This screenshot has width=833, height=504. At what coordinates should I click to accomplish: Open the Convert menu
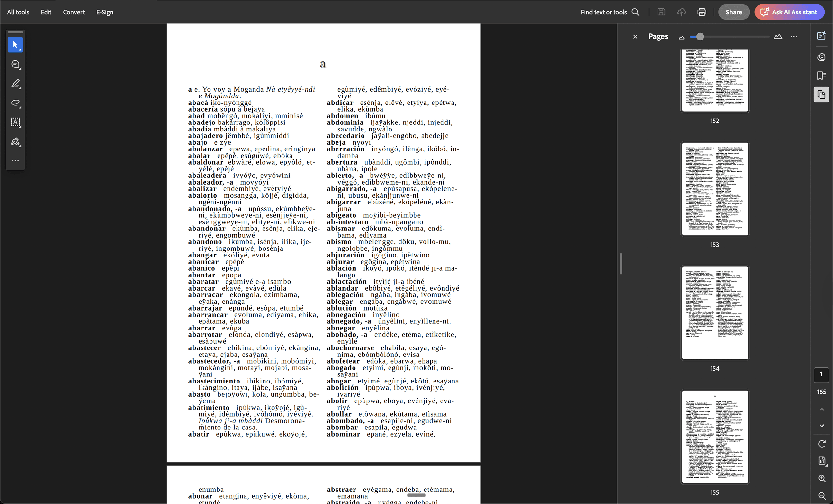pyautogui.click(x=74, y=12)
